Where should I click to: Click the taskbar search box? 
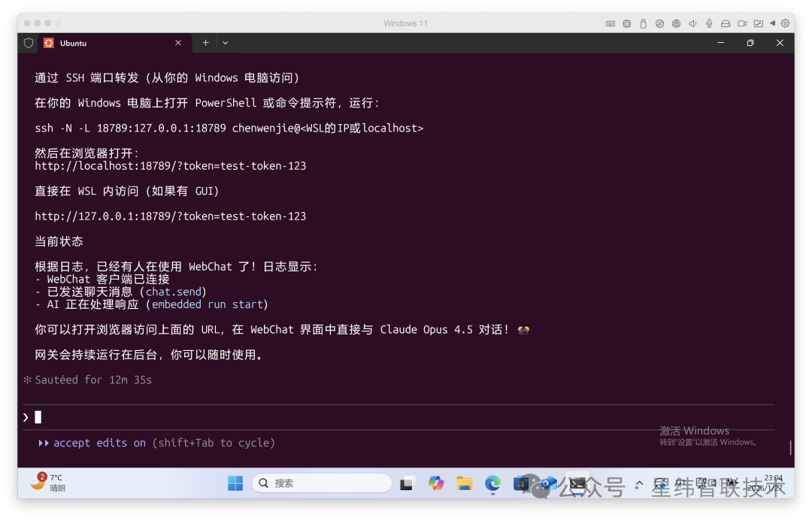[322, 483]
